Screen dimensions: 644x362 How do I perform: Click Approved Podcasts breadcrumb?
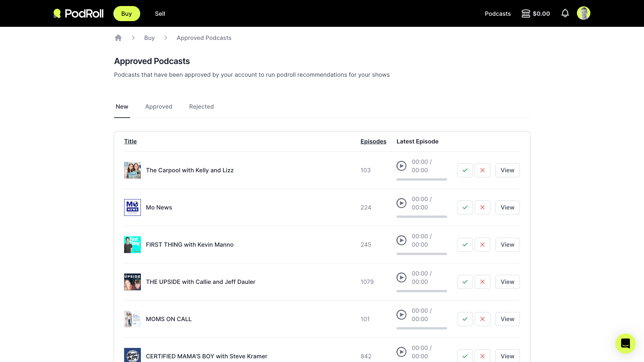(204, 38)
